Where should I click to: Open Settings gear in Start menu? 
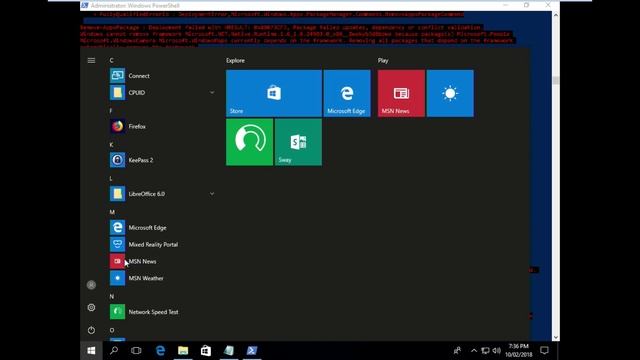pyautogui.click(x=91, y=307)
